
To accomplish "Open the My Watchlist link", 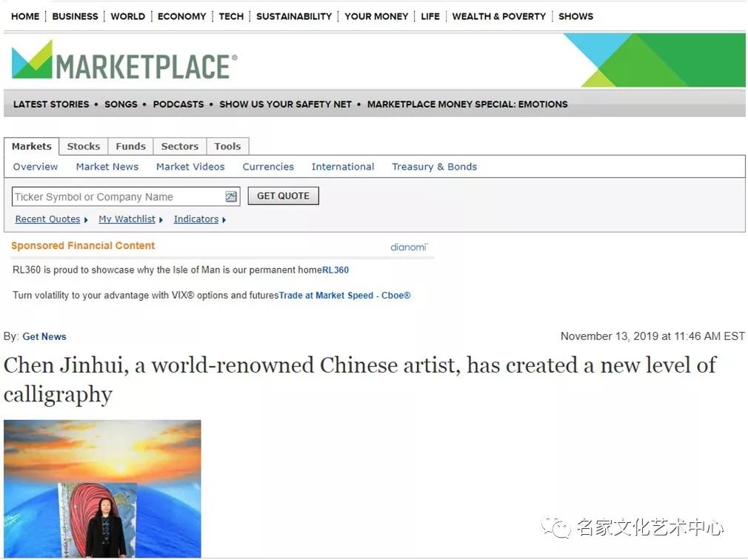I will point(127,219).
